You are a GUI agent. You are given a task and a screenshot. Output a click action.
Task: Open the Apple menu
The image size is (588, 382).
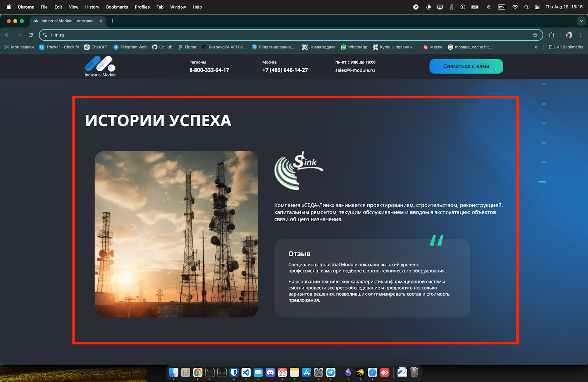[9, 7]
